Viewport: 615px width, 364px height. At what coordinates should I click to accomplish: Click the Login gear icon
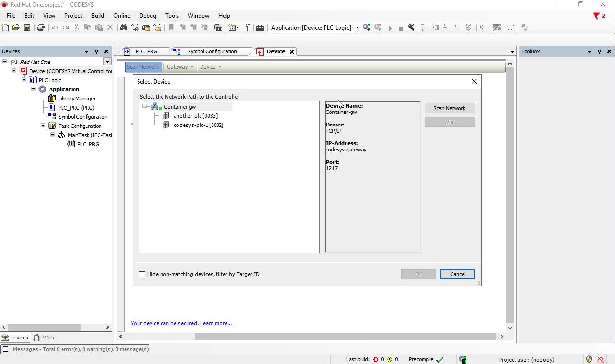pyautogui.click(x=367, y=27)
